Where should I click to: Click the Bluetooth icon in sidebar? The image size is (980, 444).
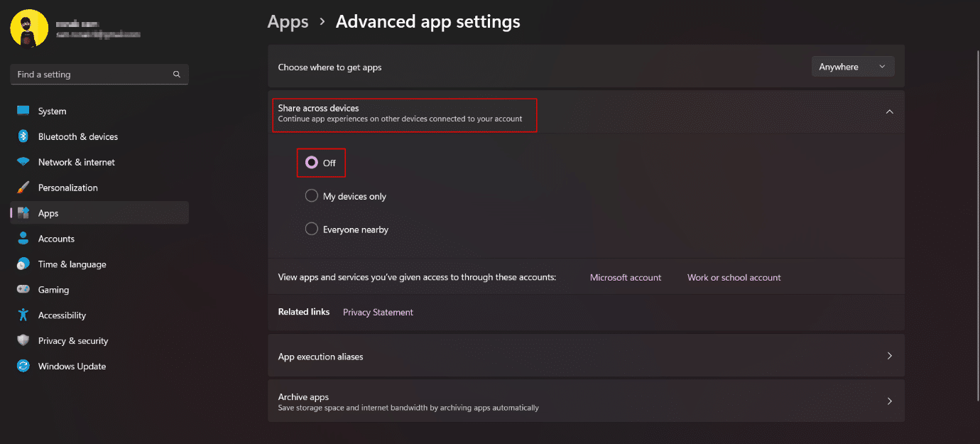23,136
